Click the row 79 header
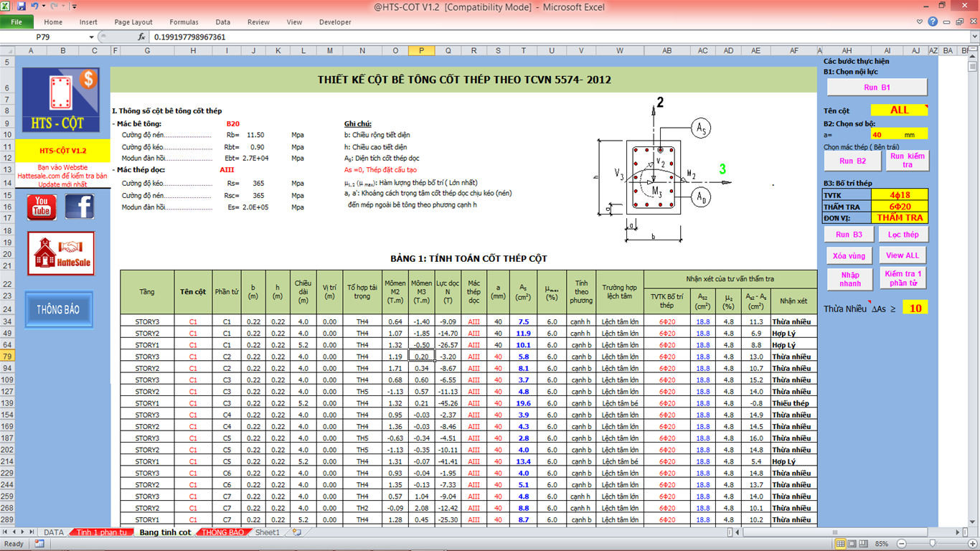Image resolution: width=980 pixels, height=551 pixels. pos(9,357)
